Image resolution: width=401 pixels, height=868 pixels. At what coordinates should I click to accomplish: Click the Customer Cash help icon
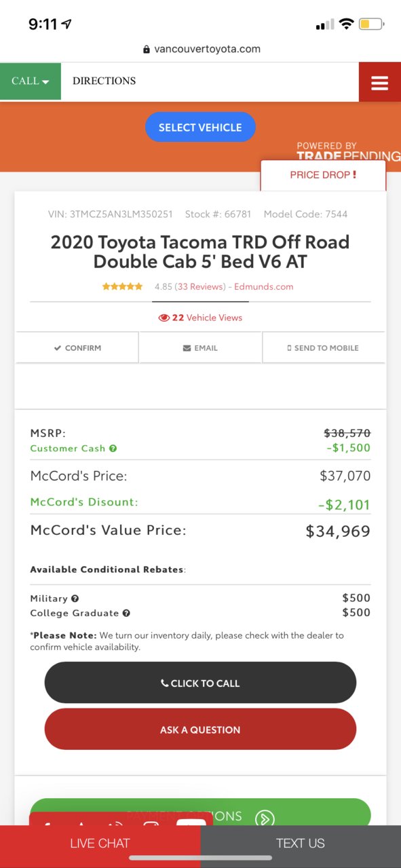(113, 449)
